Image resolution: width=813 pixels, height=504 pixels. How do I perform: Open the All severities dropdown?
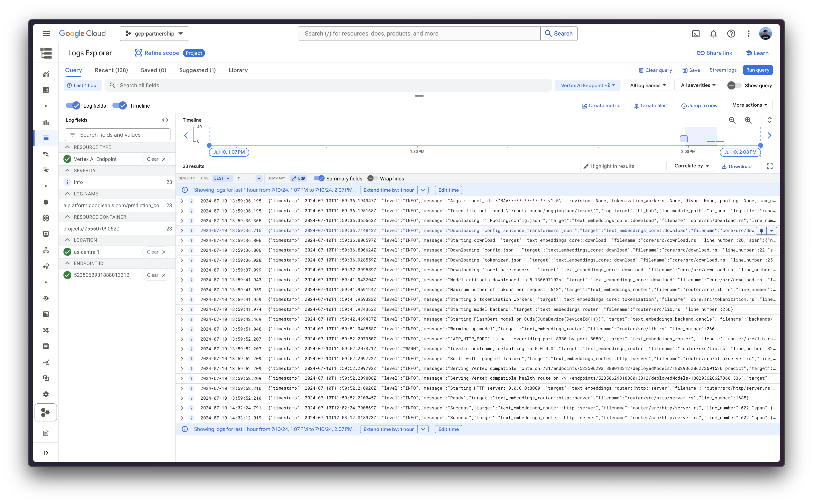point(698,85)
